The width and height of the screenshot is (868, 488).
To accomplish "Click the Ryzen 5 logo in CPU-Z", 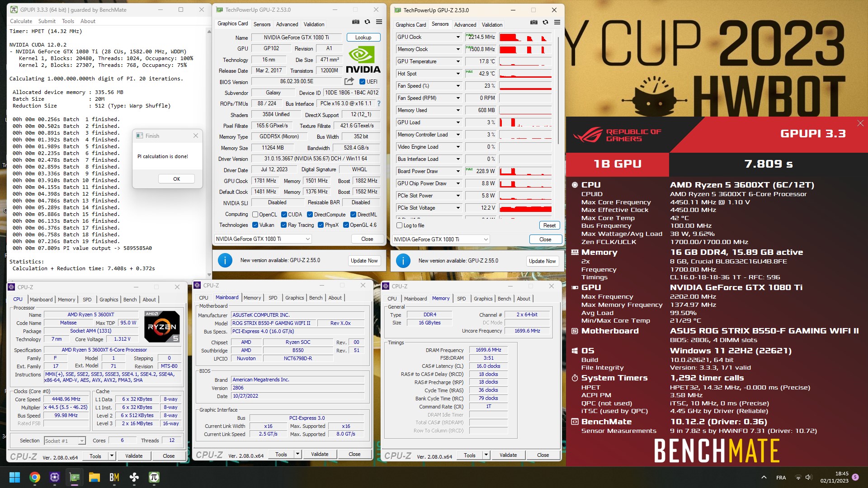I will click(x=162, y=326).
